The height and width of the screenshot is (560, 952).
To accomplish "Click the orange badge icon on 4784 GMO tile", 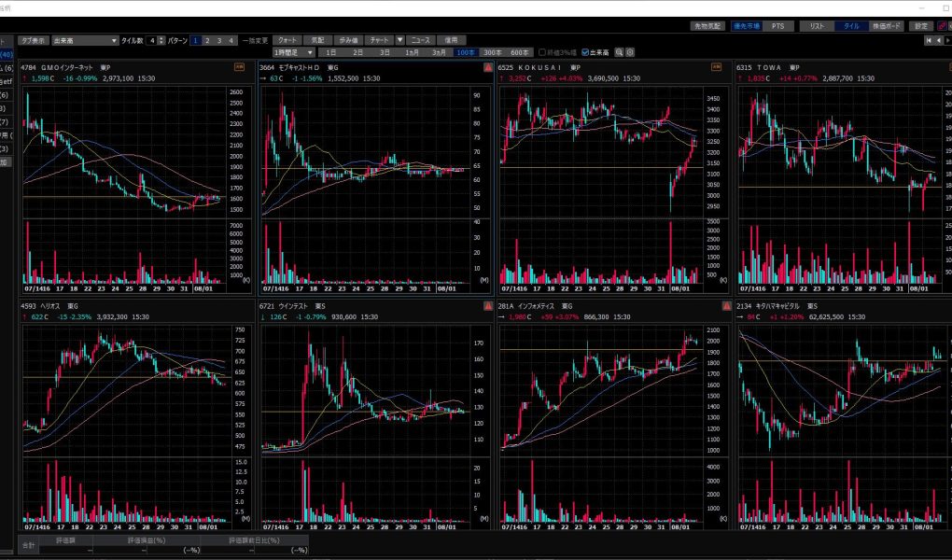I will tap(240, 67).
